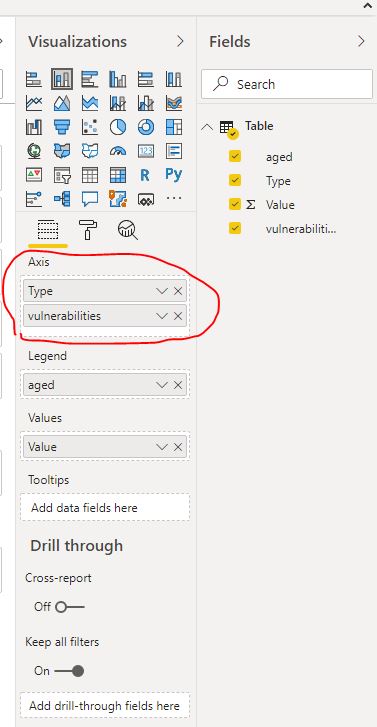Remove Type from the Axis well

(x=178, y=291)
